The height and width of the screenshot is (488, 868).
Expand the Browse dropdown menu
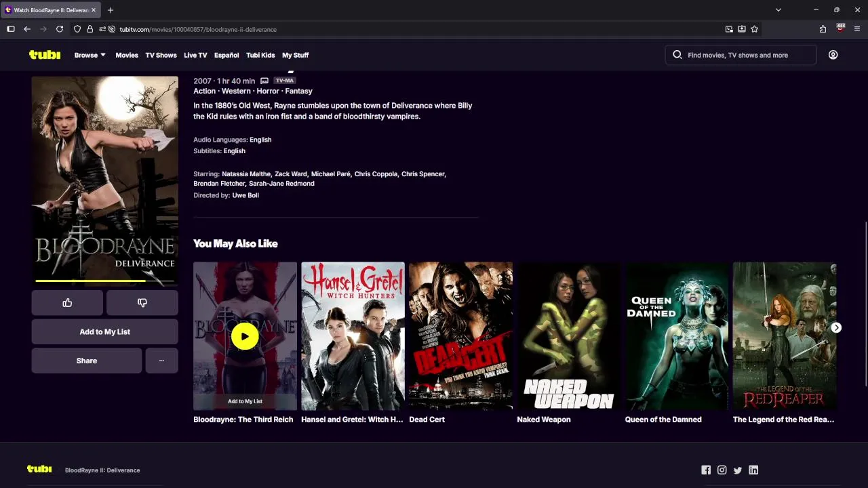click(90, 55)
